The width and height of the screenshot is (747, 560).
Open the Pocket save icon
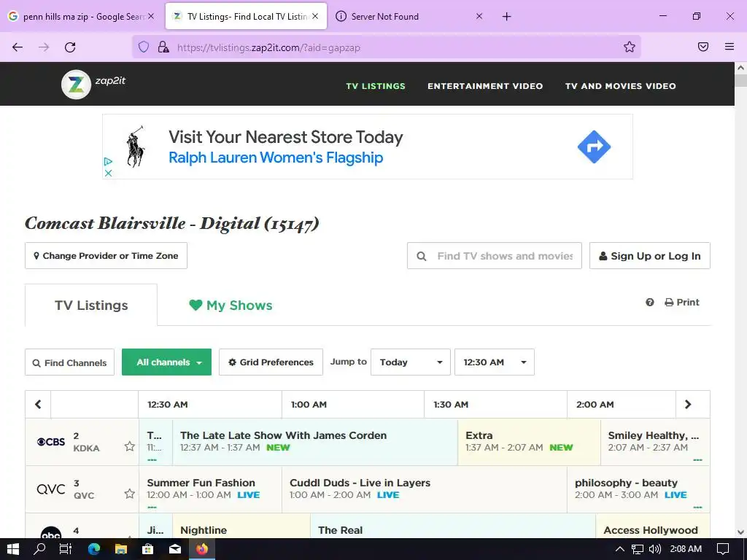pyautogui.click(x=703, y=47)
